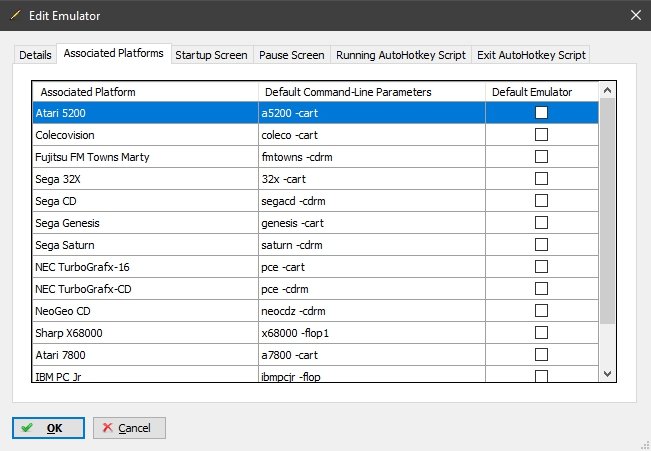Click the 'a5200 -cart' parameter cell
Screen dimensions: 651x451
coord(372,113)
